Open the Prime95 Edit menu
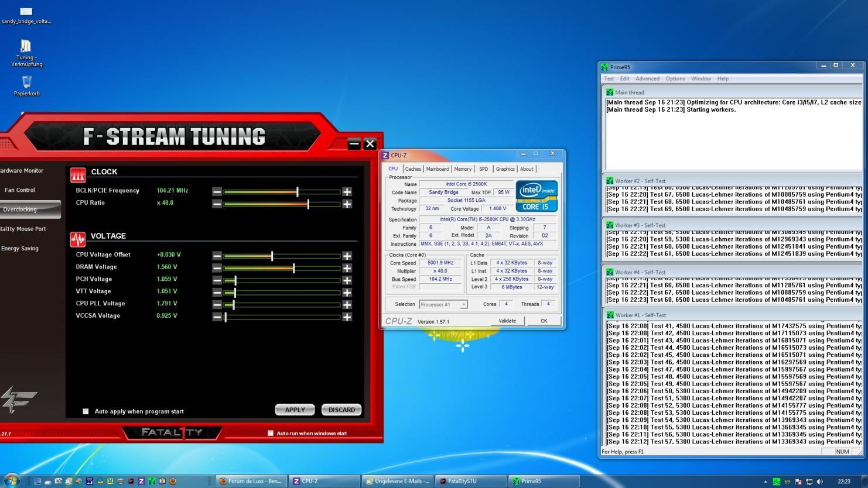The image size is (868, 488). 625,78
